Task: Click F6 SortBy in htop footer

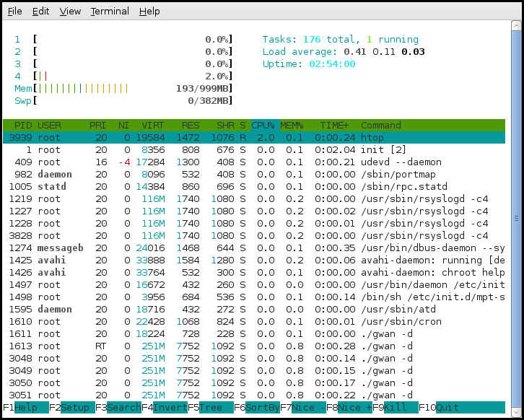Action: pos(257,408)
